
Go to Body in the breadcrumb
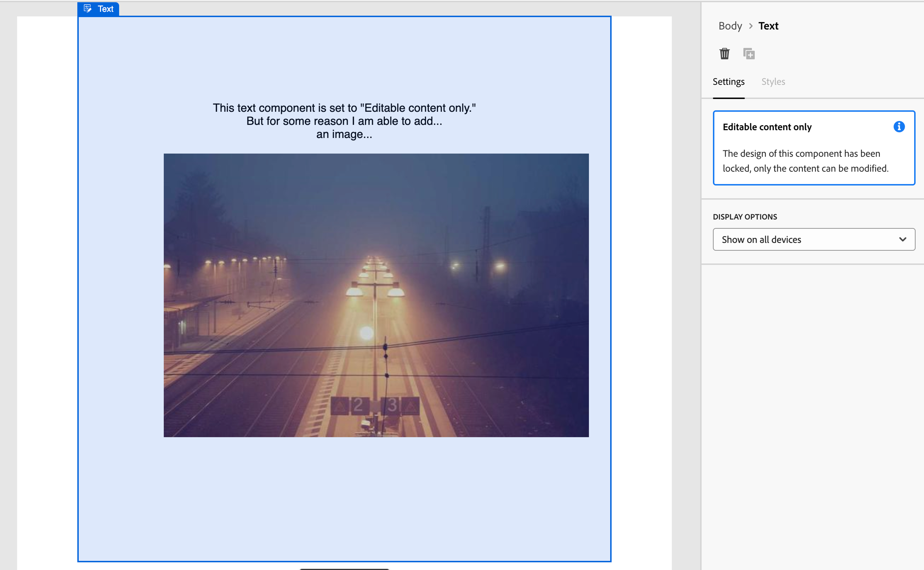730,26
